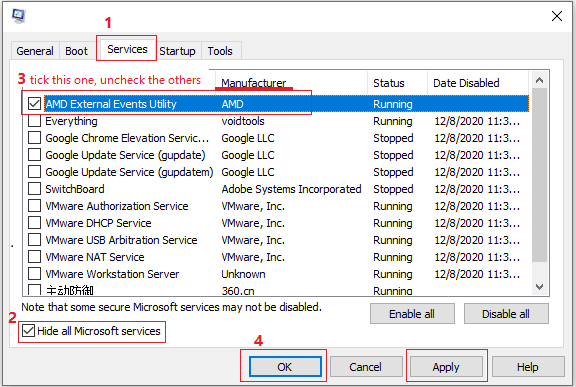Toggle Hide all Microsoft services checkbox

tap(28, 331)
